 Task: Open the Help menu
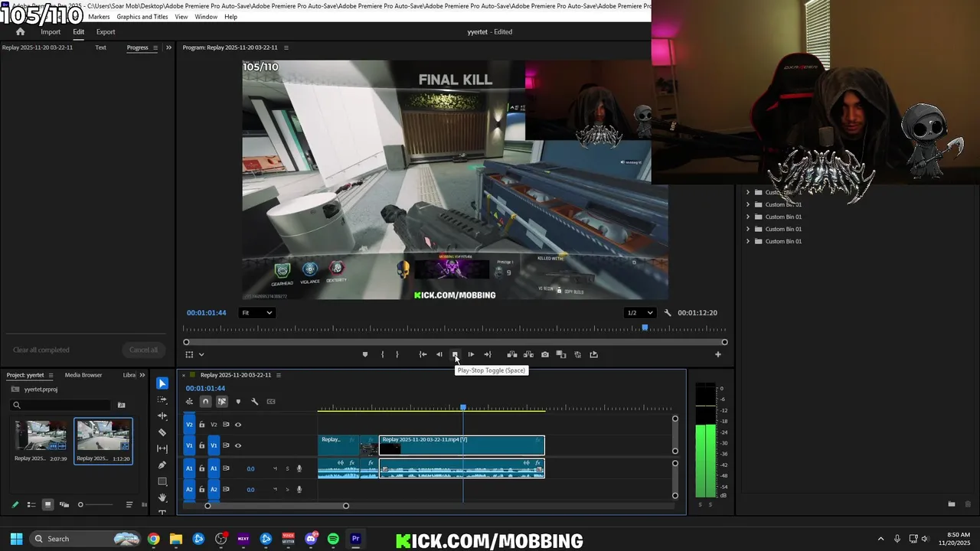pos(230,17)
